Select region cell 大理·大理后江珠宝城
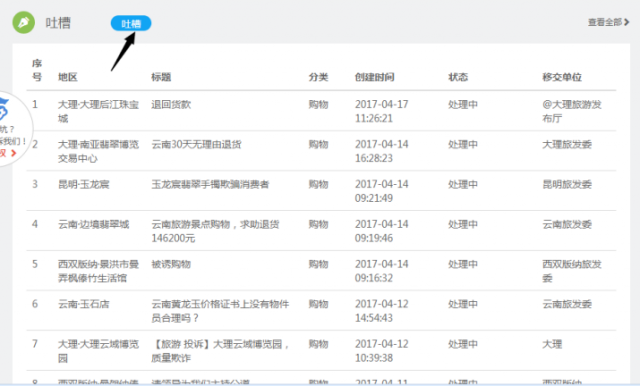 98,111
